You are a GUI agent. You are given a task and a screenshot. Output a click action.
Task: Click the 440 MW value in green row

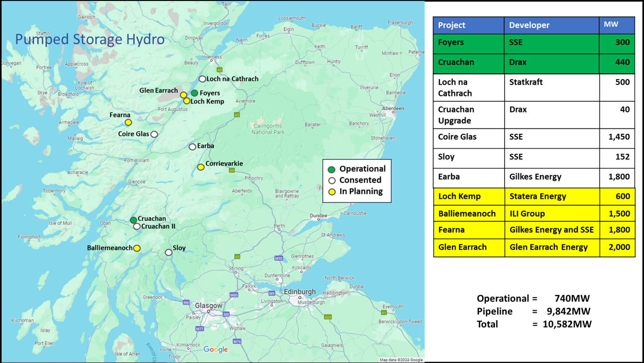(617, 64)
